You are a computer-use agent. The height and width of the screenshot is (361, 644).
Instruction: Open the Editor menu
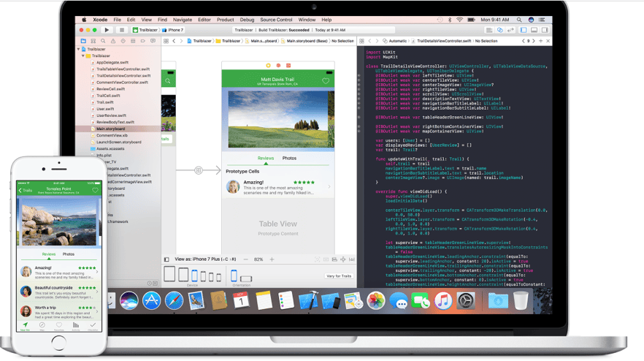point(204,20)
